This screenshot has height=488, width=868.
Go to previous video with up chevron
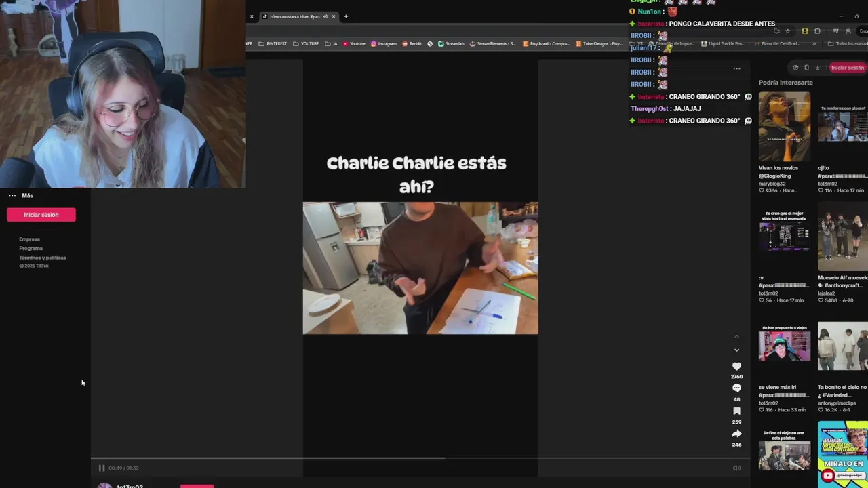coord(736,337)
